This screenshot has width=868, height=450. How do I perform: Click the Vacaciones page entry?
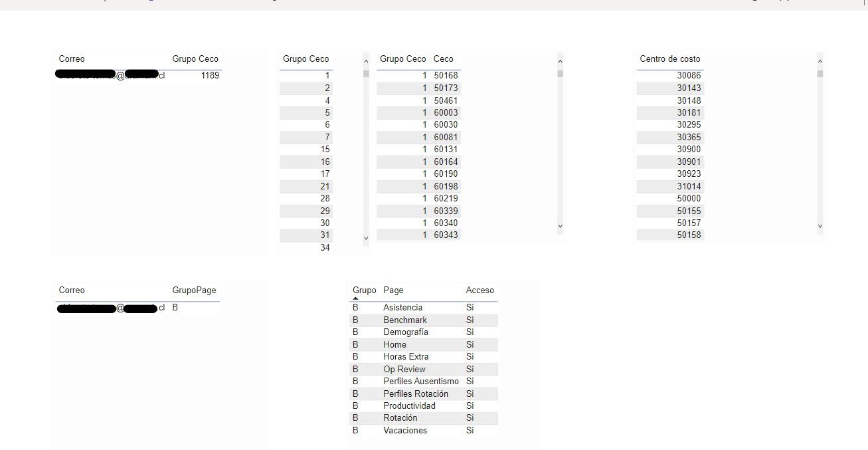pos(406,431)
